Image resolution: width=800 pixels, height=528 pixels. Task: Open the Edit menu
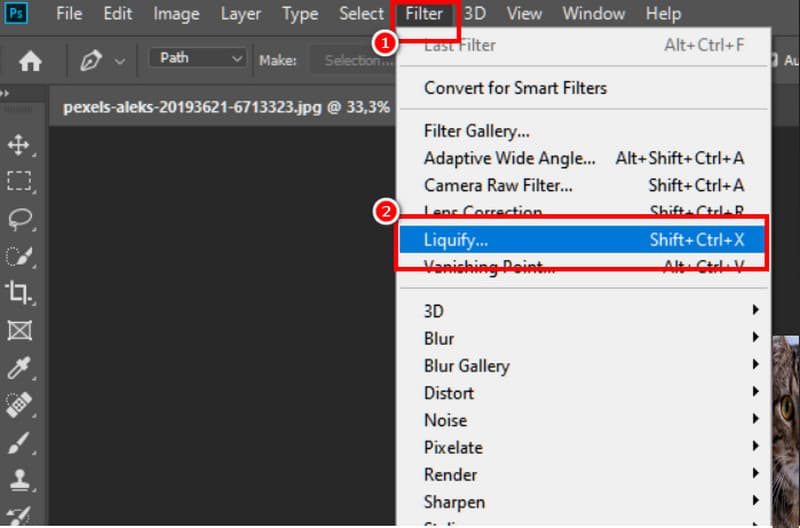pos(118,13)
